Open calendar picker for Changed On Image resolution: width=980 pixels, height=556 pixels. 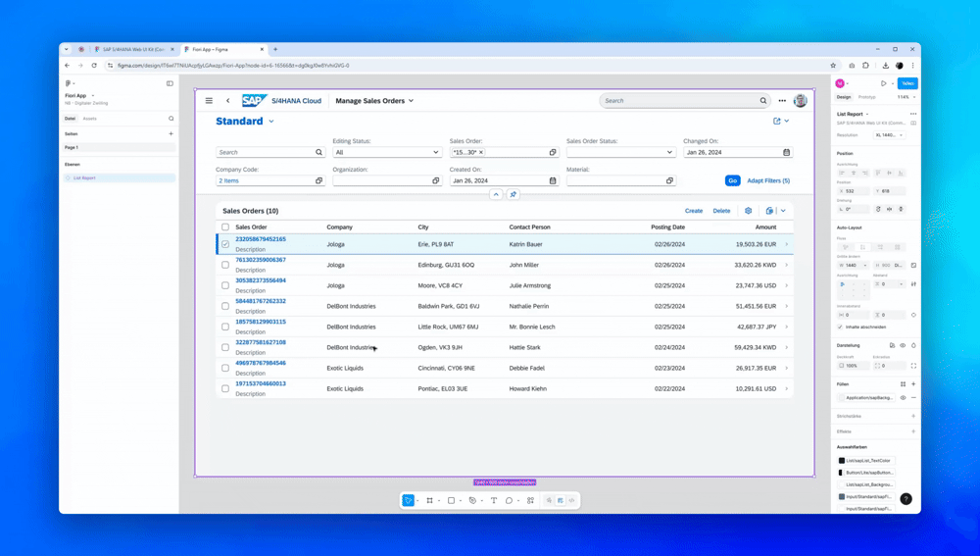coord(786,152)
